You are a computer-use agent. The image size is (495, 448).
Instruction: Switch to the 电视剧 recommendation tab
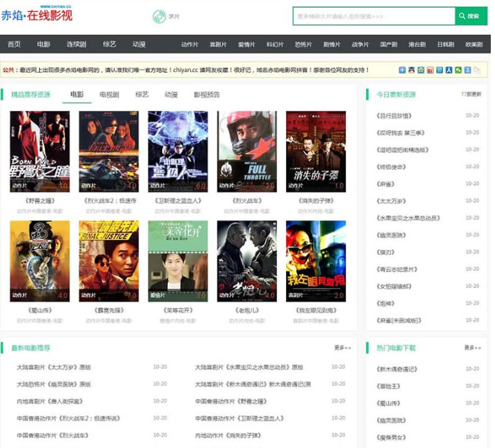coord(109,94)
